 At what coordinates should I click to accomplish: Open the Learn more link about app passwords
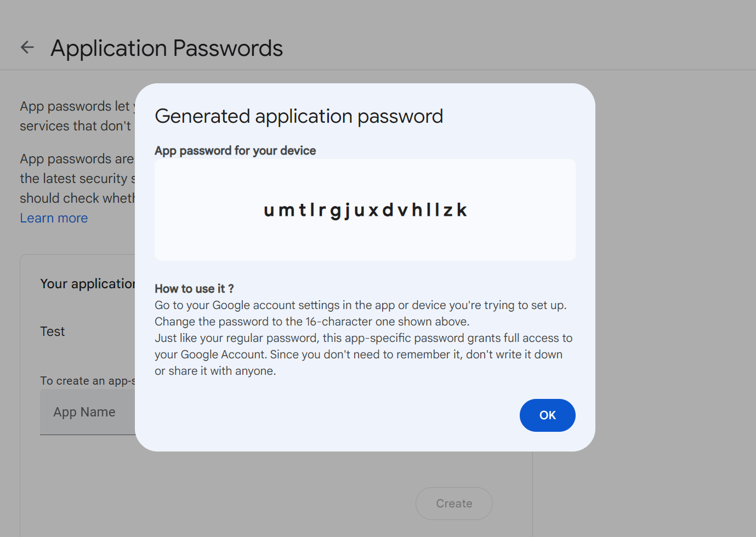(53, 218)
